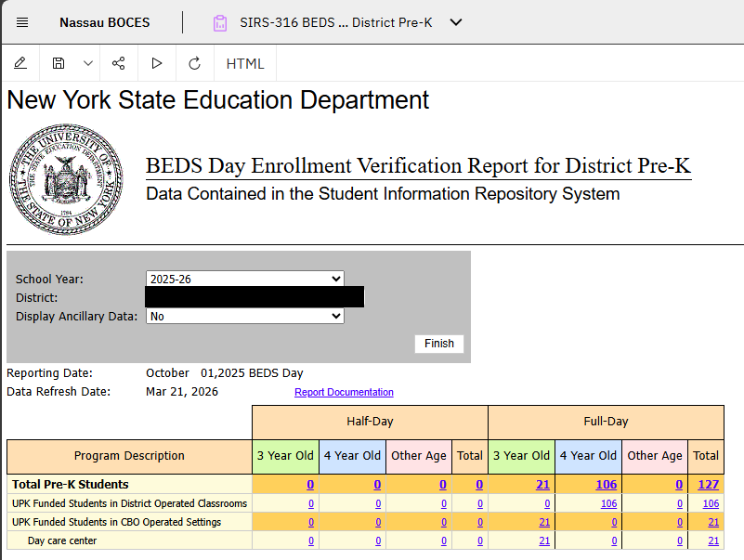Click the run report play icon

157,63
